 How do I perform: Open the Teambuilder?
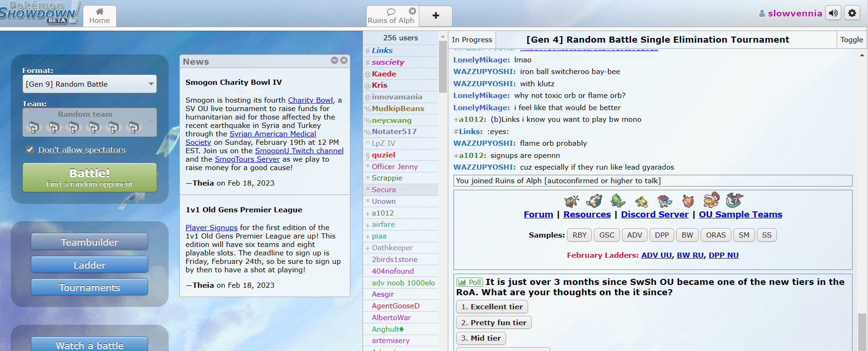(89, 242)
